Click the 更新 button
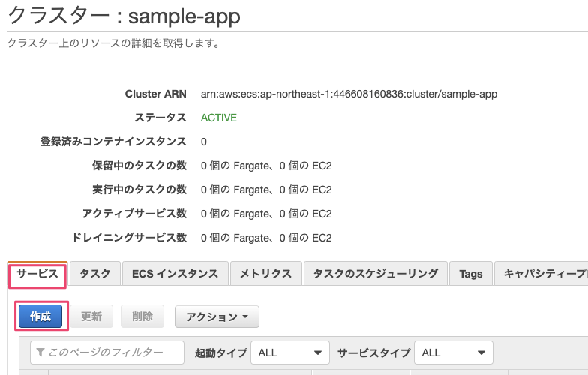 tap(91, 316)
